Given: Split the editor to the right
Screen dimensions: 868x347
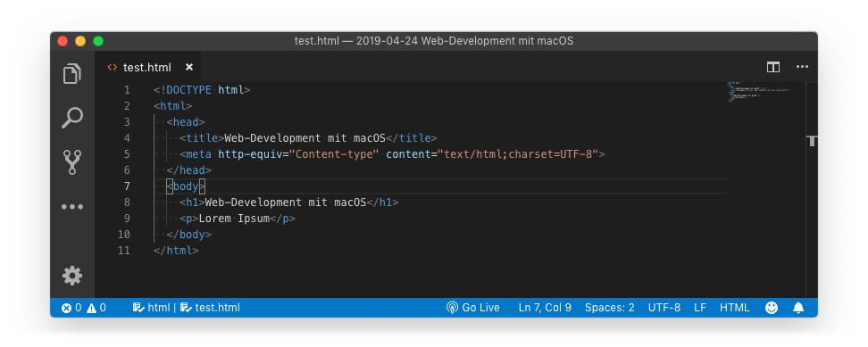Looking at the screenshot, I should coord(772,67).
